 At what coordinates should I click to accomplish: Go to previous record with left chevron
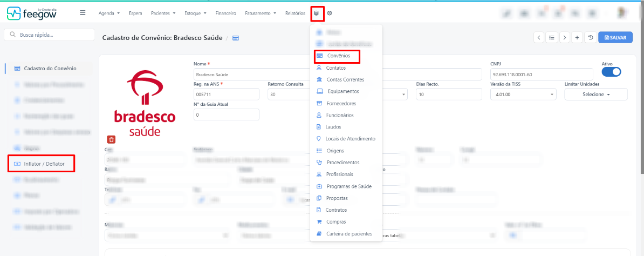539,37
